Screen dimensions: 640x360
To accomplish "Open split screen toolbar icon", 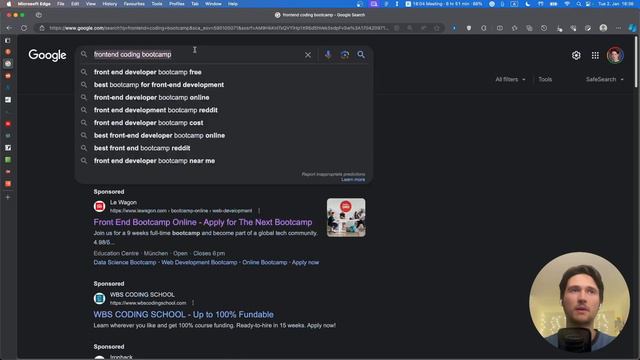I will (x=500, y=28).
